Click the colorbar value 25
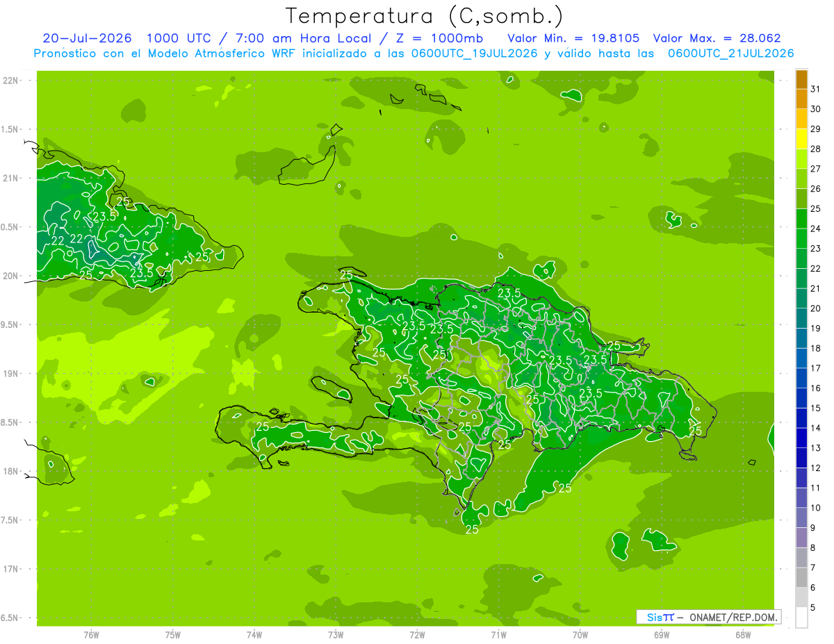The image size is (834, 644). pyautogui.click(x=815, y=208)
